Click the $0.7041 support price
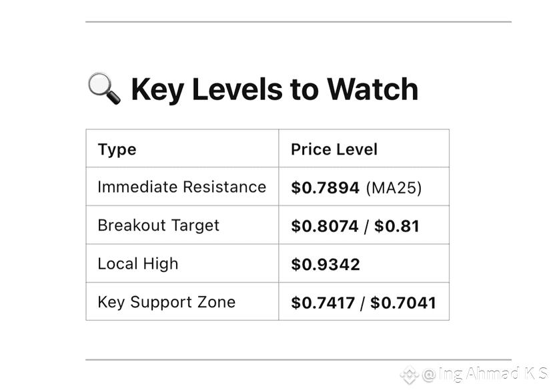The width and height of the screenshot is (553, 392). 403,303
